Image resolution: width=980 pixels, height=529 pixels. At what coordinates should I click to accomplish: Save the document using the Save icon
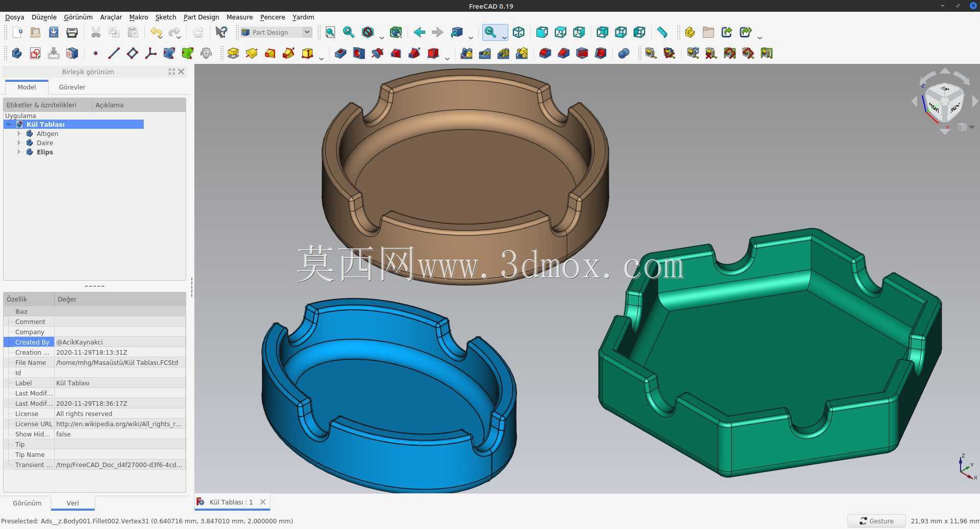click(54, 33)
